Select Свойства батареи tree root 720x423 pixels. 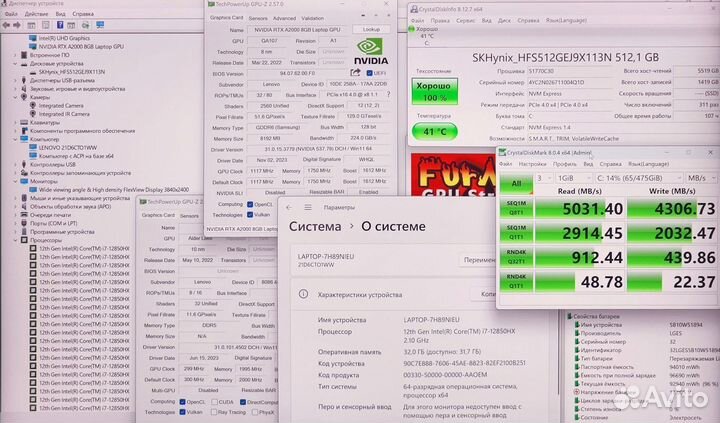(596, 316)
